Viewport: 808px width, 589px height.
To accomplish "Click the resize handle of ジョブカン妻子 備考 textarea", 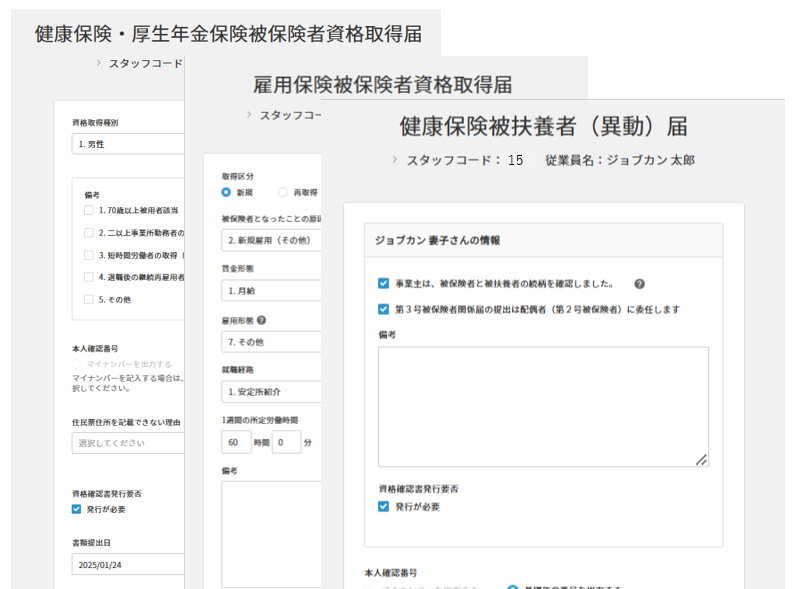I will click(702, 460).
